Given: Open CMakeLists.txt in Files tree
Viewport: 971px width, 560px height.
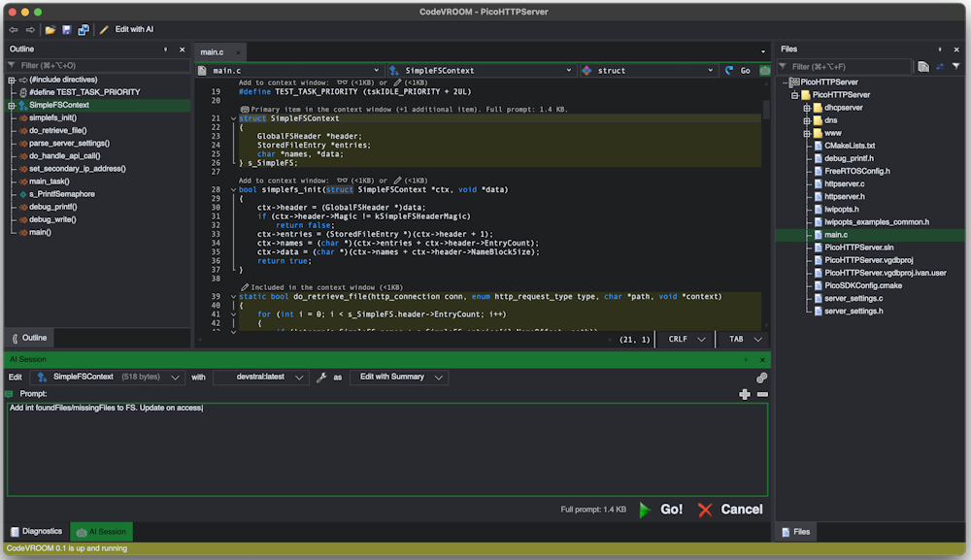Looking at the screenshot, I should pos(850,146).
